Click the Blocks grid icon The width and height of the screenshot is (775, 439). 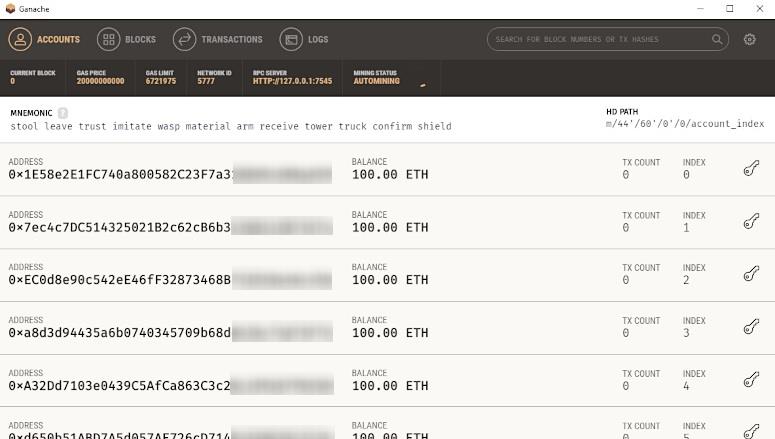point(109,40)
